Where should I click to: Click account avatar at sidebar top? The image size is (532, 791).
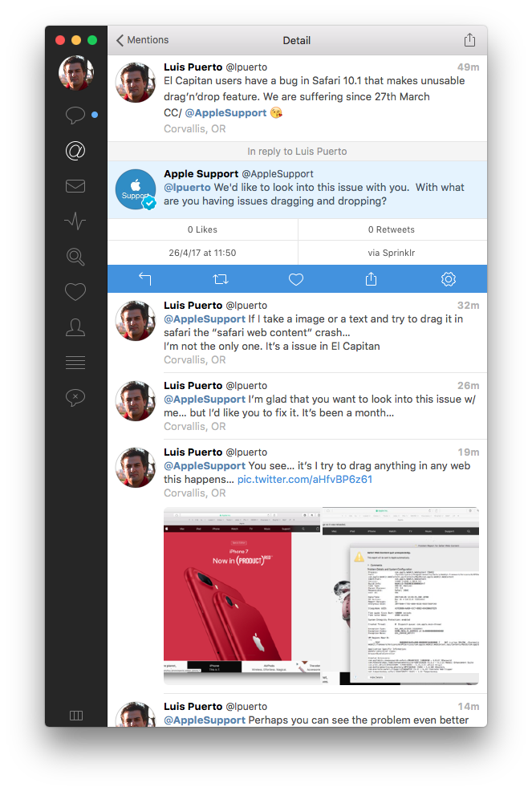coord(76,73)
